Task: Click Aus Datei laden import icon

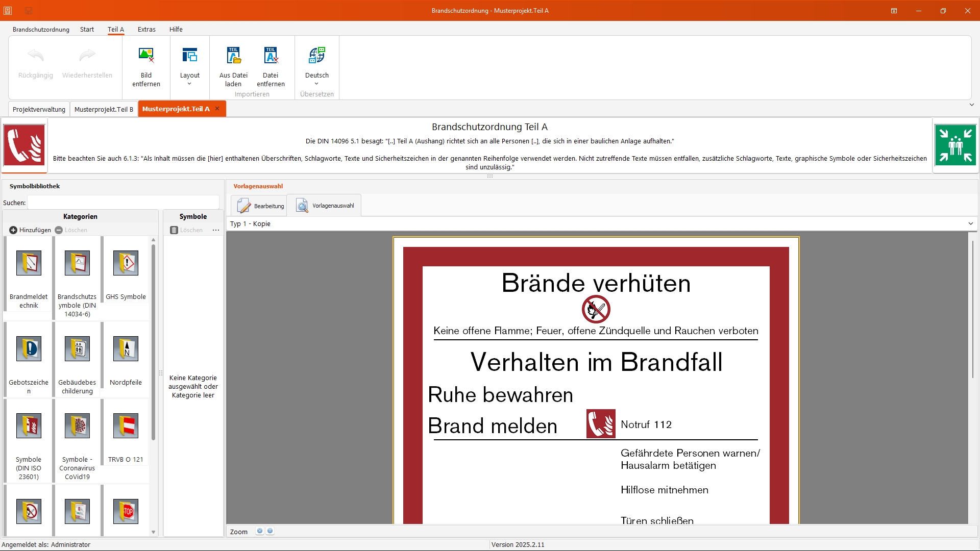Action: [233, 56]
